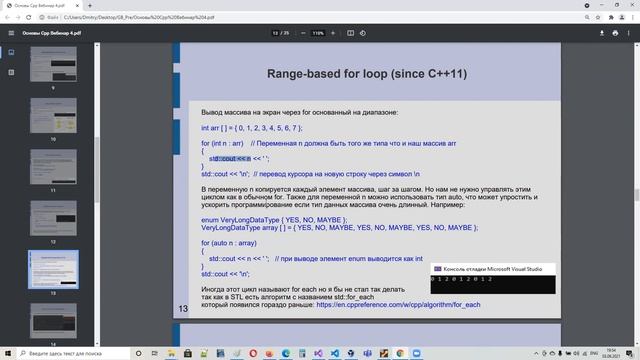
Task: Open page 11 thumbnail
Action: click(x=53, y=167)
